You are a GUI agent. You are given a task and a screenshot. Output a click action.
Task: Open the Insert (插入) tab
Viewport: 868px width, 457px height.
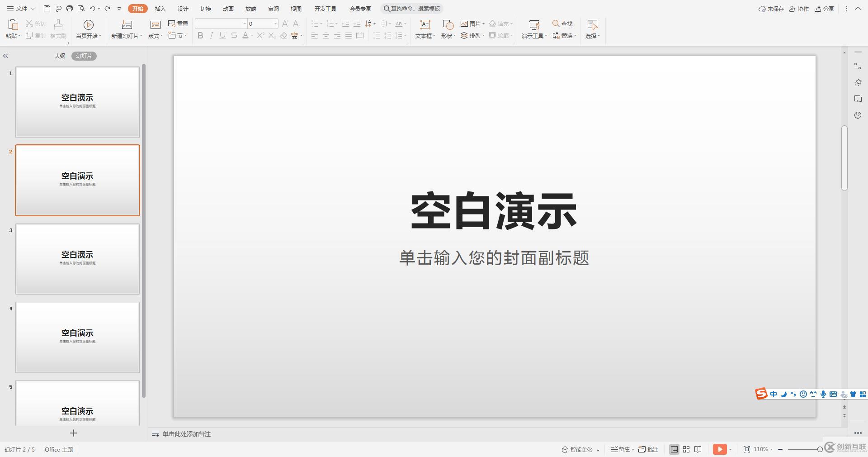click(x=160, y=9)
